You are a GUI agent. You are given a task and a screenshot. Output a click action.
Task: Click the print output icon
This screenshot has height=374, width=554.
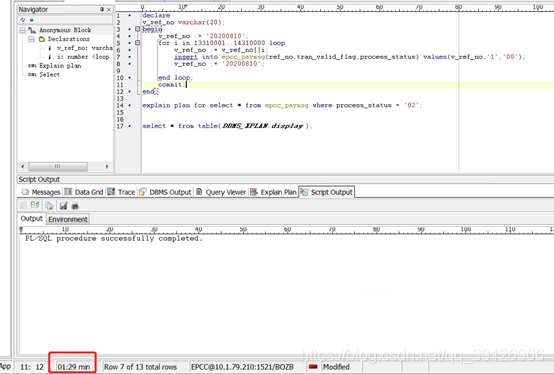(x=75, y=206)
